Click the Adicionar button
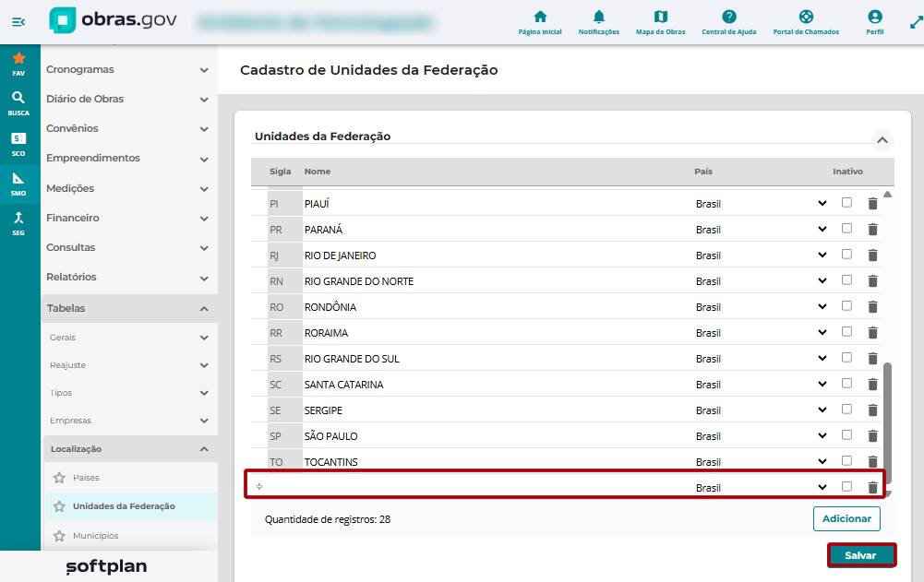Image resolution: width=924 pixels, height=582 pixels. point(846,519)
